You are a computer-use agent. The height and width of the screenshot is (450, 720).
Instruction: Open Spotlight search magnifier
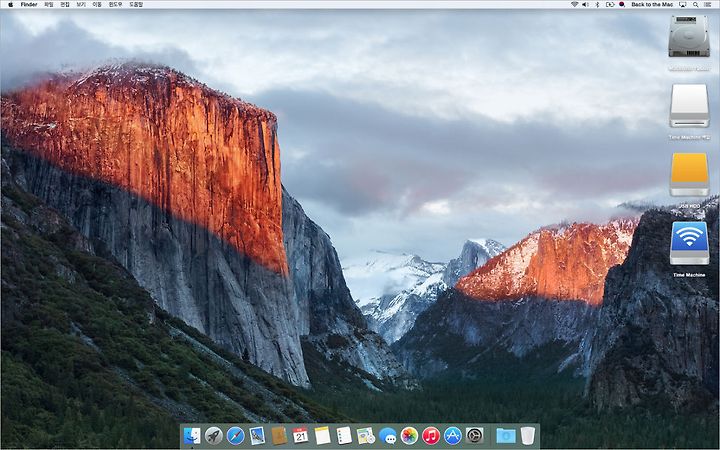(x=696, y=4)
